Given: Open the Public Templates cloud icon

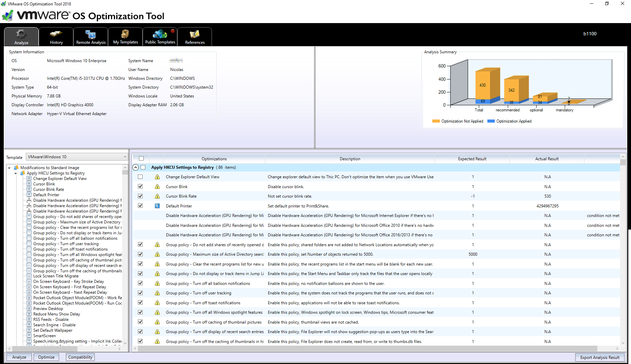Looking at the screenshot, I should (160, 34).
